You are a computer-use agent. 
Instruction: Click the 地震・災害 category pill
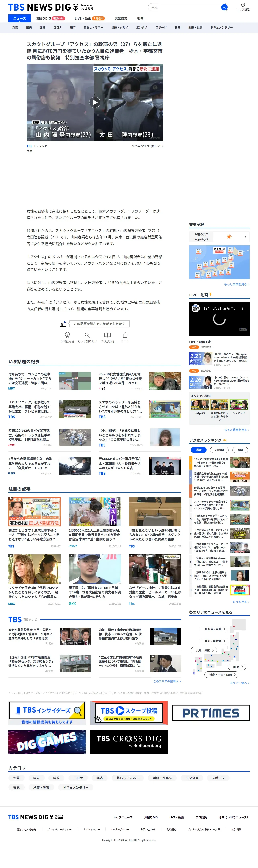click(x=41, y=787)
